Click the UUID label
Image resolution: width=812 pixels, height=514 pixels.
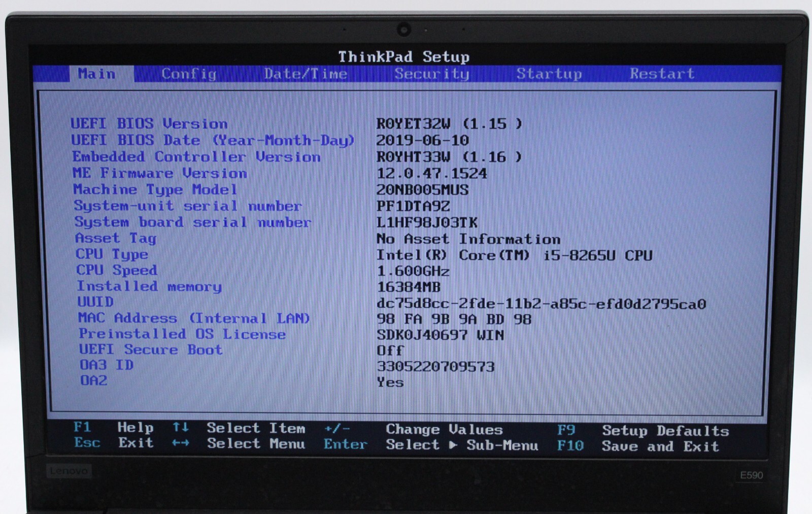click(95, 302)
